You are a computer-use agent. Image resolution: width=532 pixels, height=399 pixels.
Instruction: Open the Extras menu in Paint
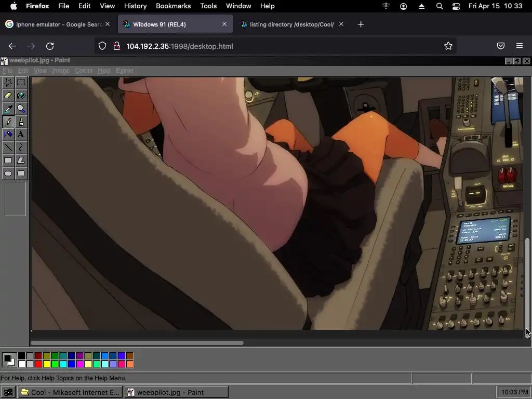pyautogui.click(x=125, y=71)
